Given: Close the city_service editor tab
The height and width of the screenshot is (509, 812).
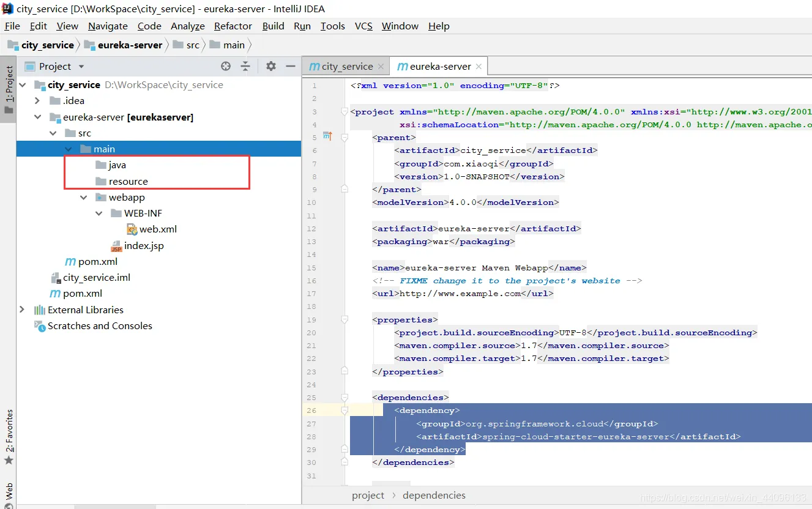Looking at the screenshot, I should (x=381, y=67).
